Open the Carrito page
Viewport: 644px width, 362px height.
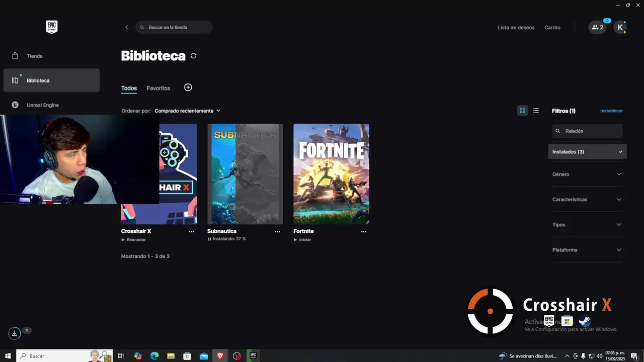point(552,28)
